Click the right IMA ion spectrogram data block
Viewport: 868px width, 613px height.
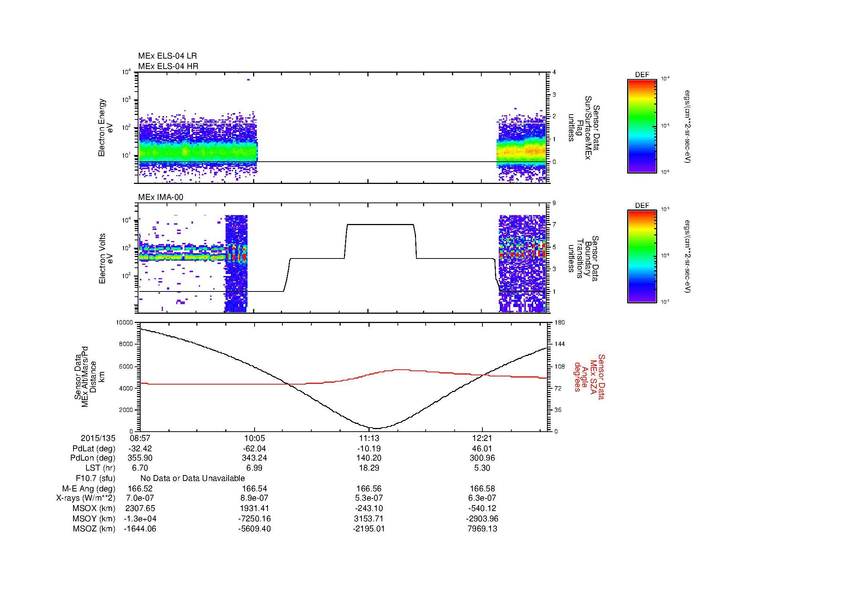[x=523, y=264]
